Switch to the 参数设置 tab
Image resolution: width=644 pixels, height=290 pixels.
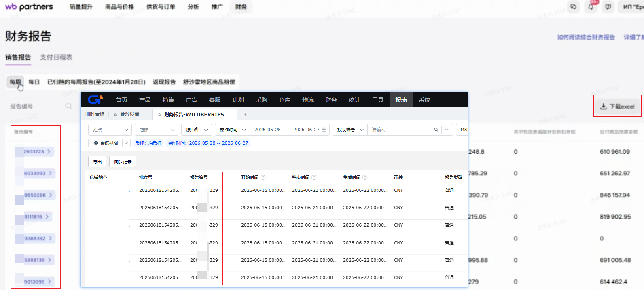coord(130,114)
